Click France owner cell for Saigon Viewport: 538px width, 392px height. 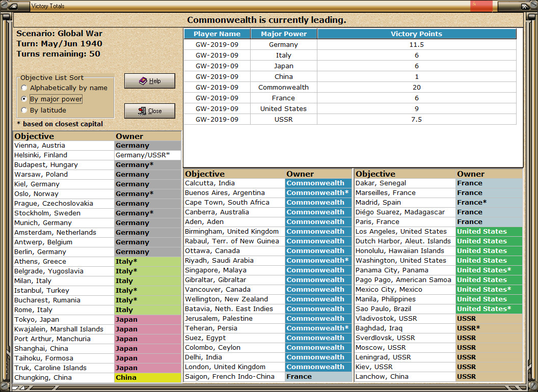[x=318, y=377]
